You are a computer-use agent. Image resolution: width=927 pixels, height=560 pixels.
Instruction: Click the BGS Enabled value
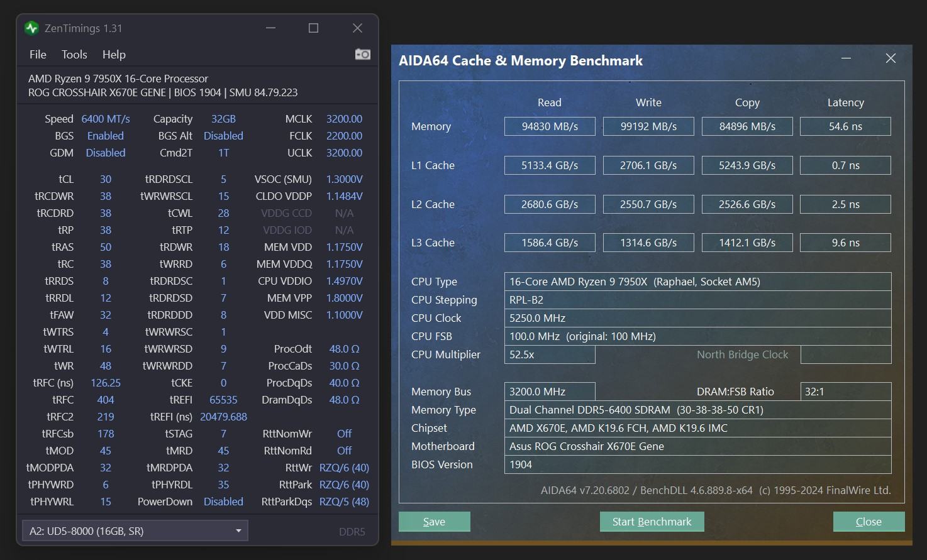(x=106, y=136)
